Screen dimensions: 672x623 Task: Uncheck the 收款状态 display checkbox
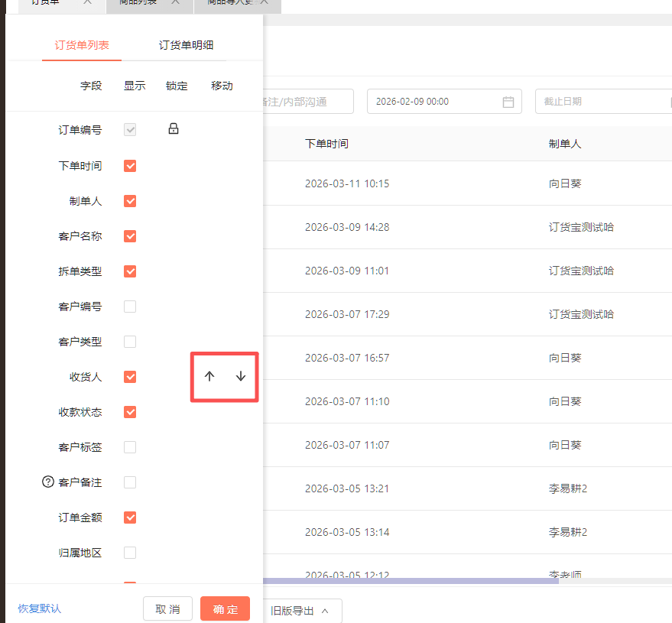pos(130,412)
